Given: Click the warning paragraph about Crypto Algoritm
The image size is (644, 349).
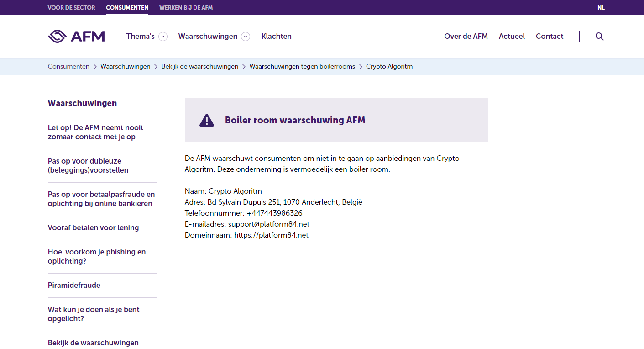Looking at the screenshot, I should (322, 164).
